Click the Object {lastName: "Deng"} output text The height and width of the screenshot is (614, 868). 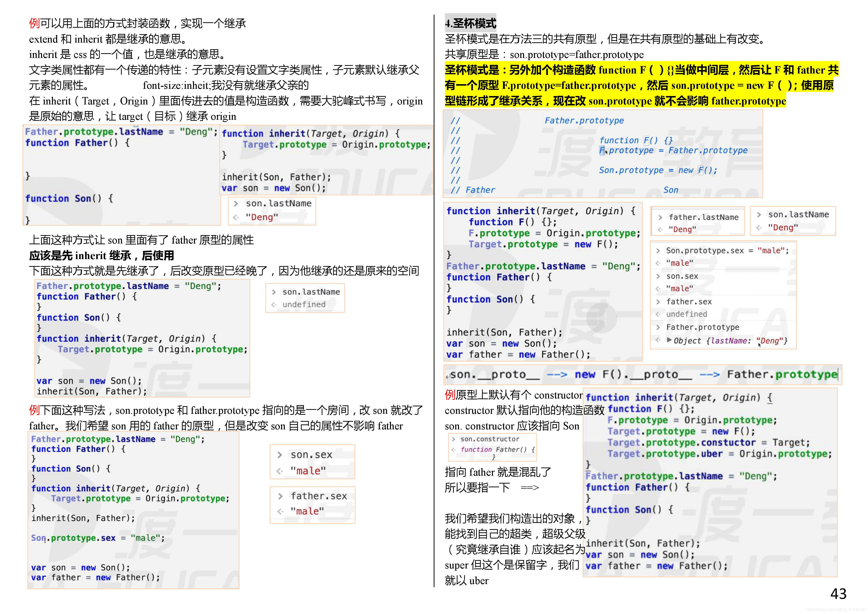point(731,341)
